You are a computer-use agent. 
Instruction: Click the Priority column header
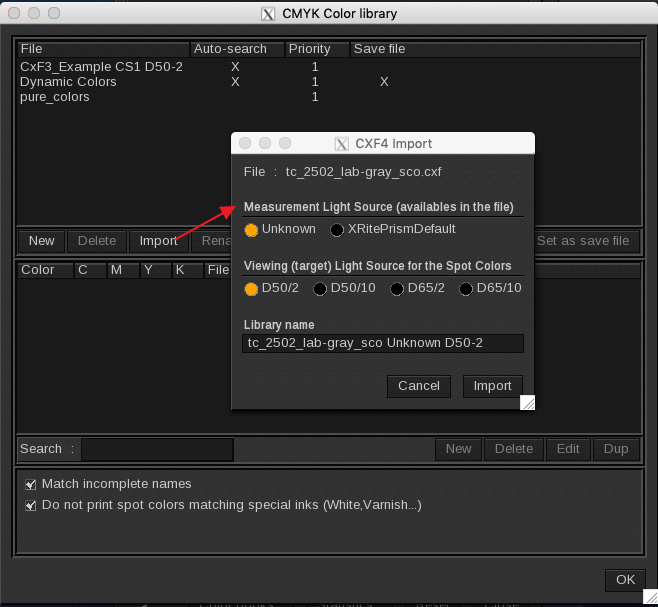(317, 49)
